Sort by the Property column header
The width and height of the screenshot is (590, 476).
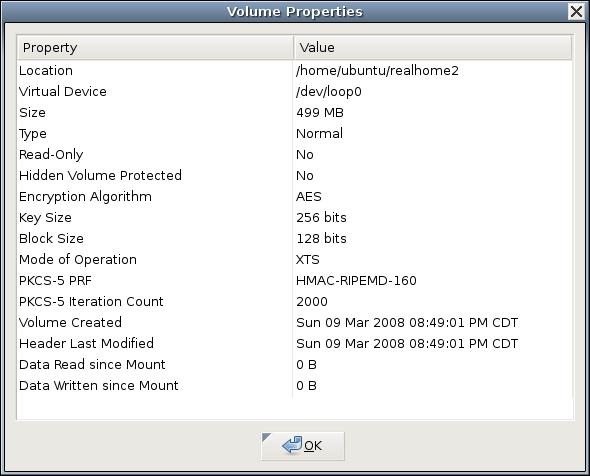click(x=155, y=47)
